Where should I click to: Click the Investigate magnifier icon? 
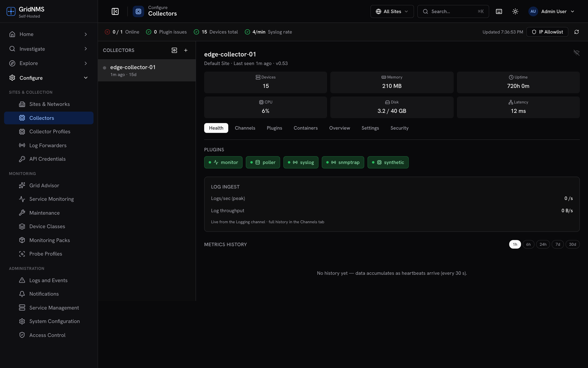[12, 49]
